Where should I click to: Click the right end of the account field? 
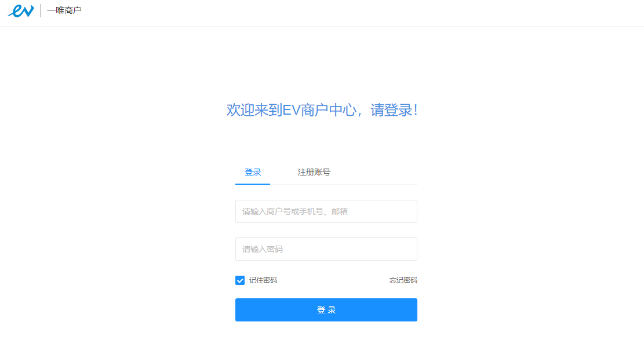coord(409,211)
